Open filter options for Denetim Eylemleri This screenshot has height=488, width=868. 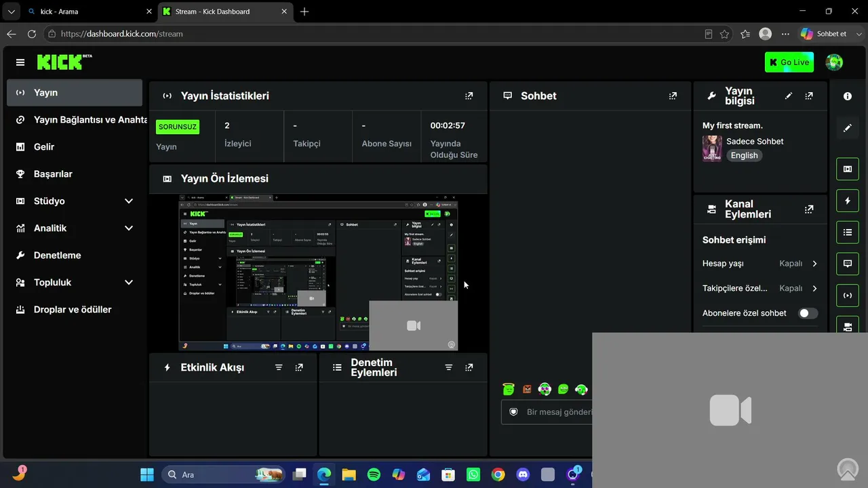click(x=448, y=367)
